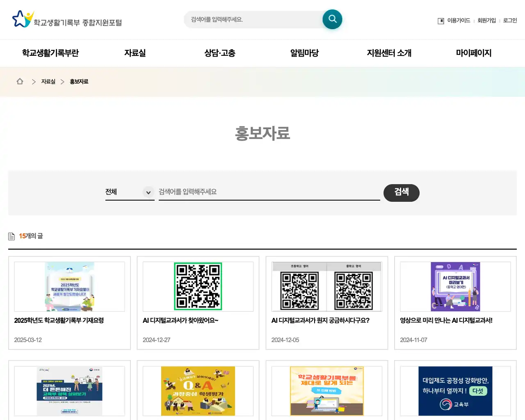This screenshot has height=420, width=525.
Task: Open thumbnail of 2025학년도 학교생활기록부 기재요령
Action: pos(69,287)
